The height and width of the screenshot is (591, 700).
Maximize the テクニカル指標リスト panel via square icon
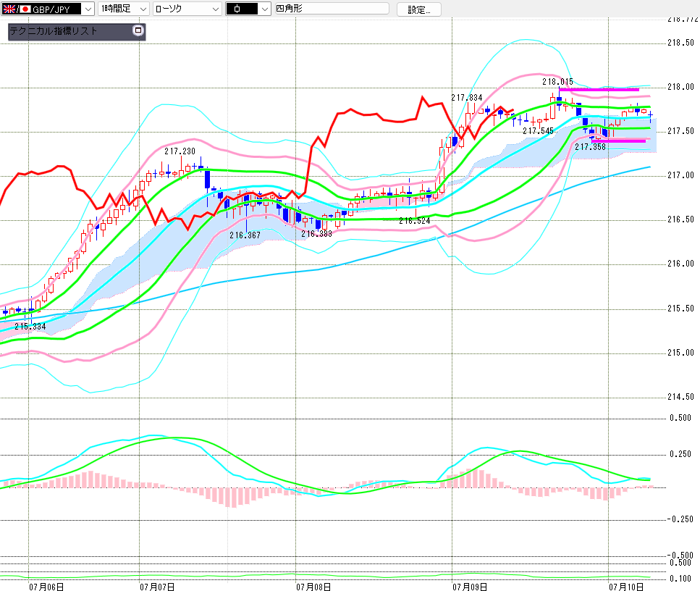pyautogui.click(x=138, y=30)
